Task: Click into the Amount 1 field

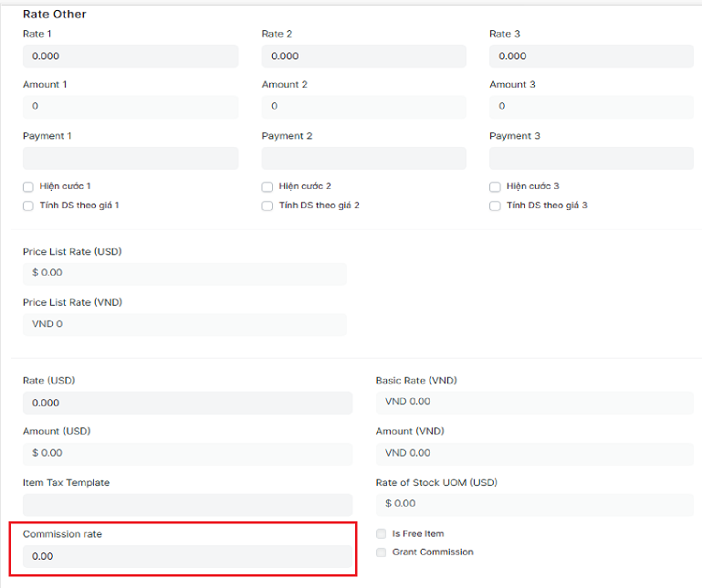Action: (x=130, y=107)
